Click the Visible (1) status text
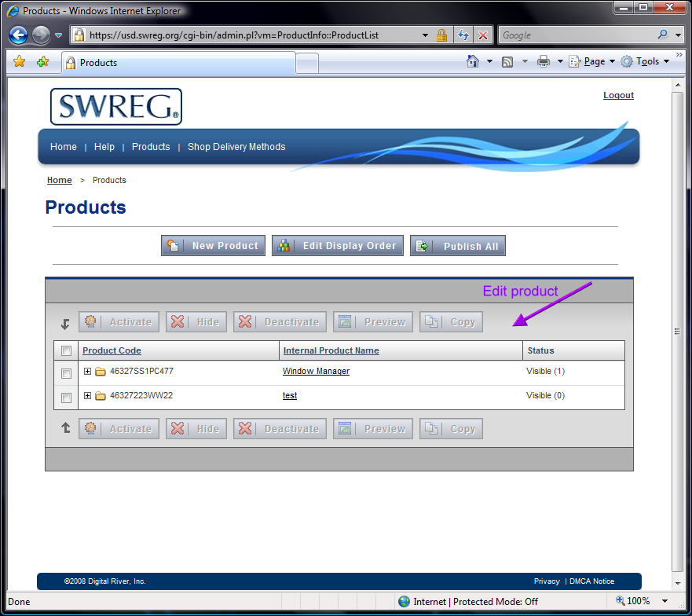This screenshot has width=692, height=616. 545,372
